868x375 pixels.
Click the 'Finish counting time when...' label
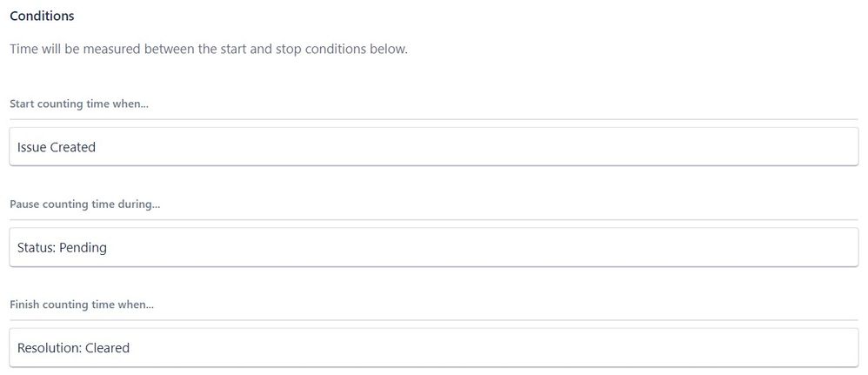(x=83, y=305)
